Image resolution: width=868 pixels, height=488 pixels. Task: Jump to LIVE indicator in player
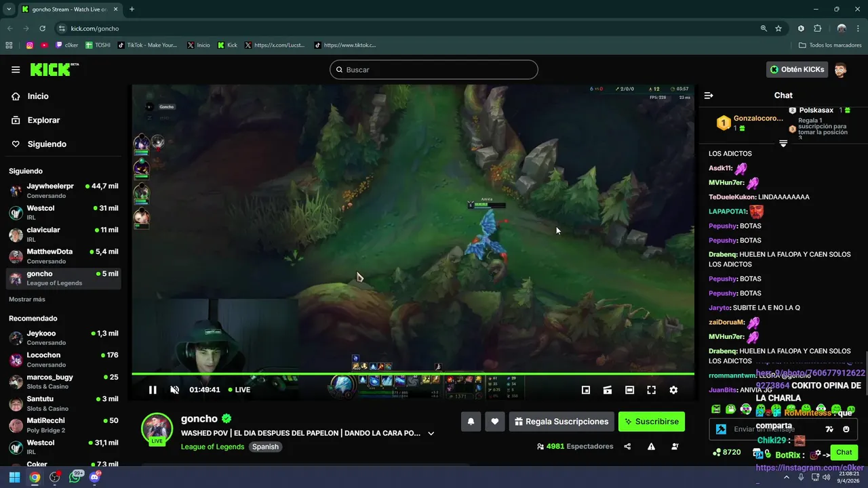pyautogui.click(x=239, y=390)
